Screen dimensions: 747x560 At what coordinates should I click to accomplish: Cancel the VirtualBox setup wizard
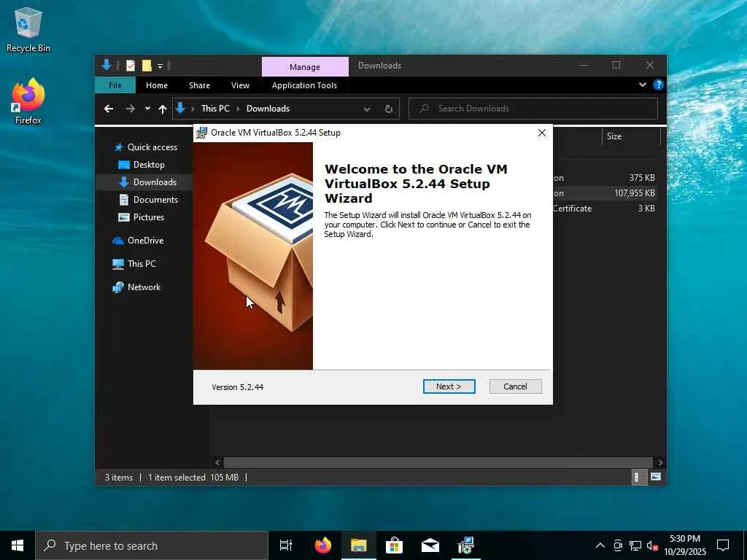515,386
